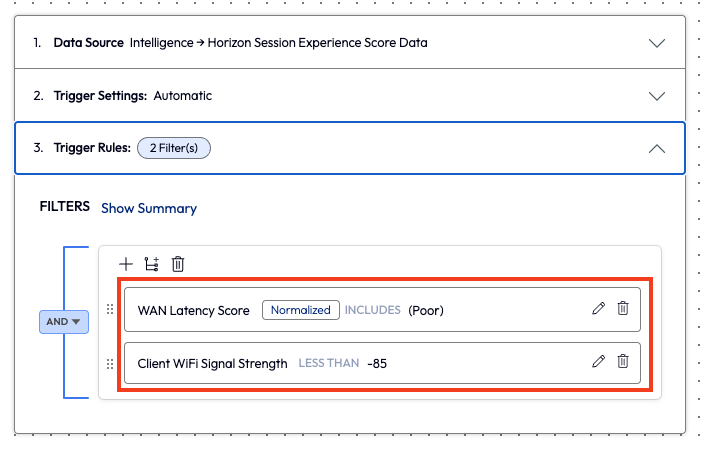Click the 2 Filter(s) badge
Image resolution: width=704 pixels, height=452 pixels.
coord(174,148)
